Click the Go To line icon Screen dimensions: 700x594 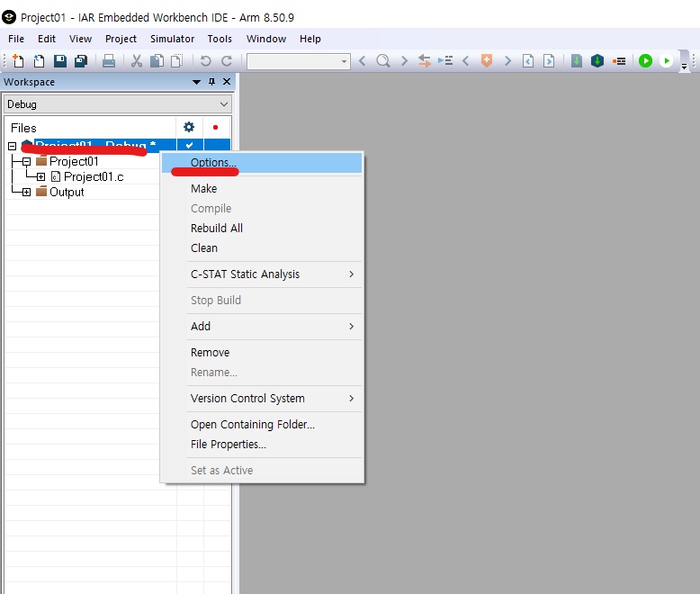[x=445, y=60]
